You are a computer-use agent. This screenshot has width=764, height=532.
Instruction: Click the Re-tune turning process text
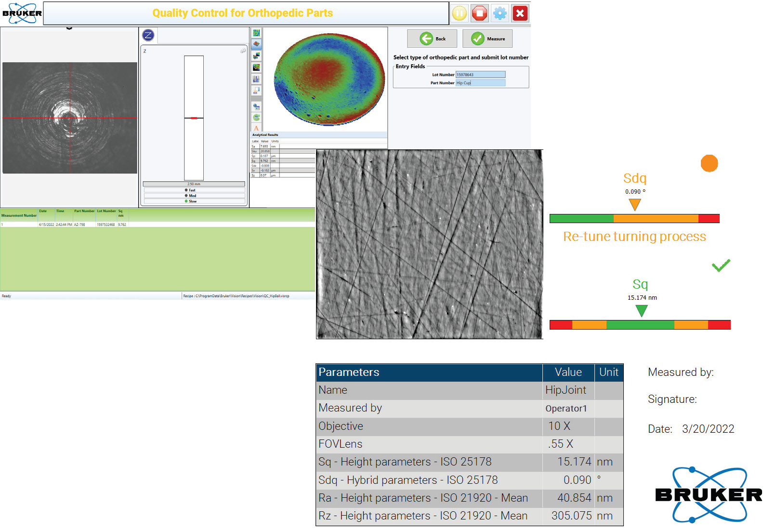(634, 237)
